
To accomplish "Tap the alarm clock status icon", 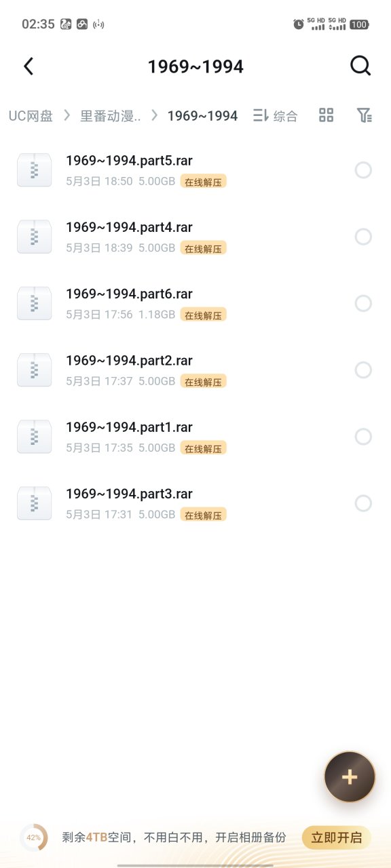I will tap(299, 24).
